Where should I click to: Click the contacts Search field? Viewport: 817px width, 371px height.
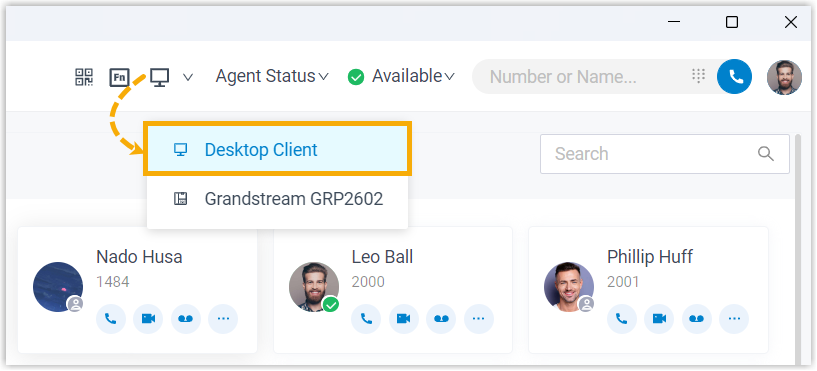coord(664,154)
